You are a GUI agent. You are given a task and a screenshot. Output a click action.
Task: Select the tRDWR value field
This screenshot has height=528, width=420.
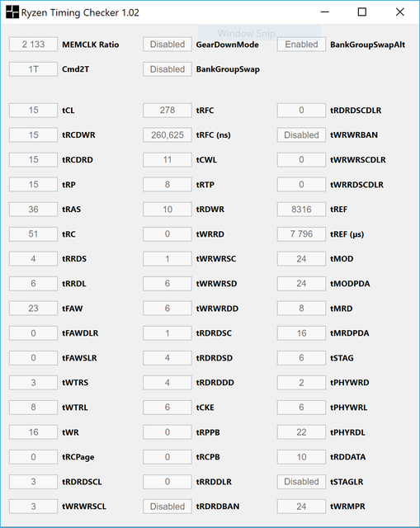click(x=168, y=209)
